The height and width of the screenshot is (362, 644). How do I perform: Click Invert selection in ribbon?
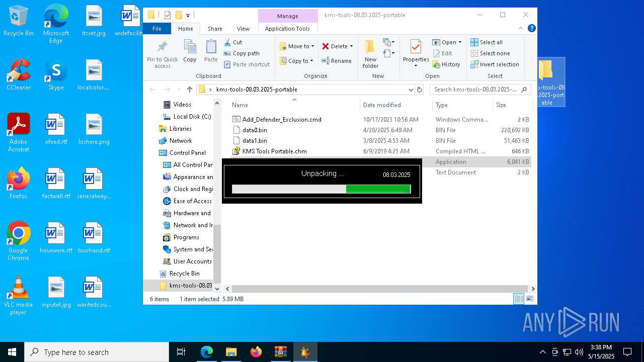click(x=495, y=64)
